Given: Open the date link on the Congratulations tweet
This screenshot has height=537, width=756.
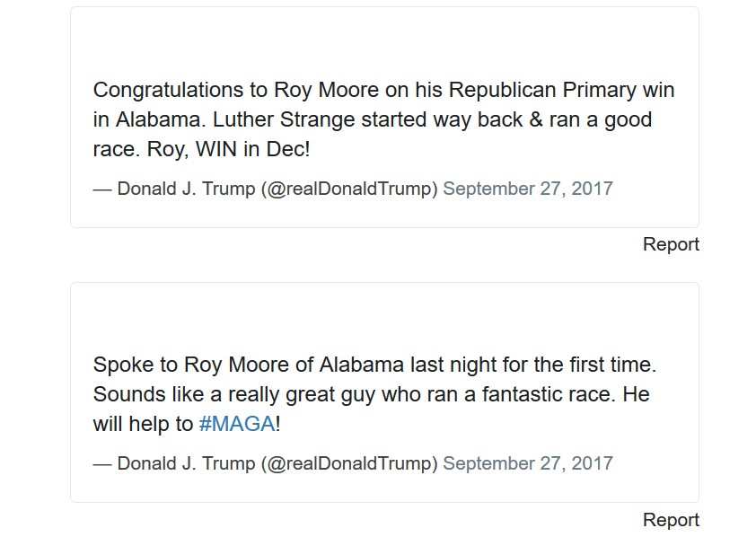Looking at the screenshot, I should click(x=528, y=189).
